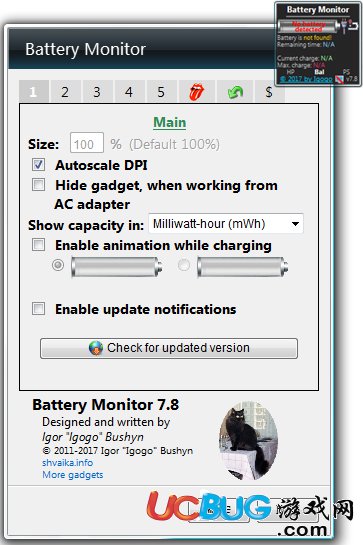The image size is (363, 545).
Task: Click globe icon on Check for updated version
Action: pos(96,348)
